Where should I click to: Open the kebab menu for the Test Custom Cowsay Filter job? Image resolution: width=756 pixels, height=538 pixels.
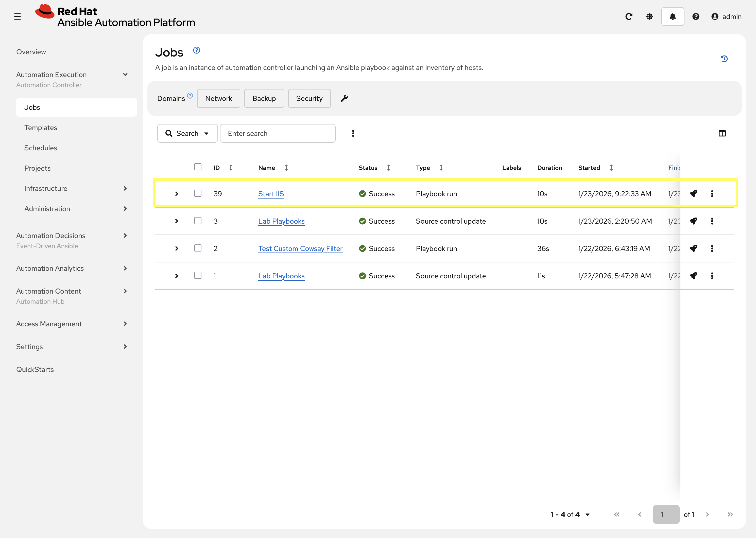tap(712, 248)
